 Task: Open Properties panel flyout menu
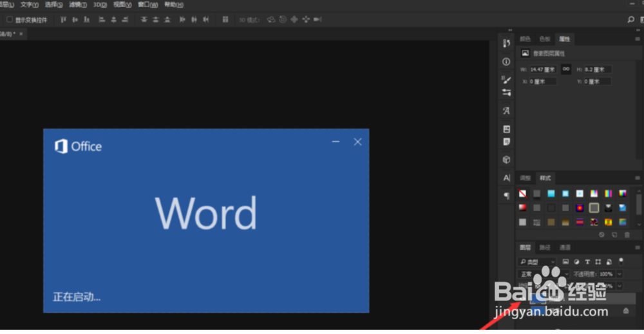point(638,39)
